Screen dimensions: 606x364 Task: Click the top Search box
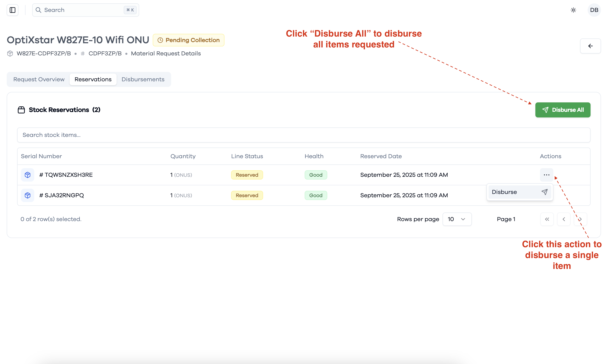[86, 10]
